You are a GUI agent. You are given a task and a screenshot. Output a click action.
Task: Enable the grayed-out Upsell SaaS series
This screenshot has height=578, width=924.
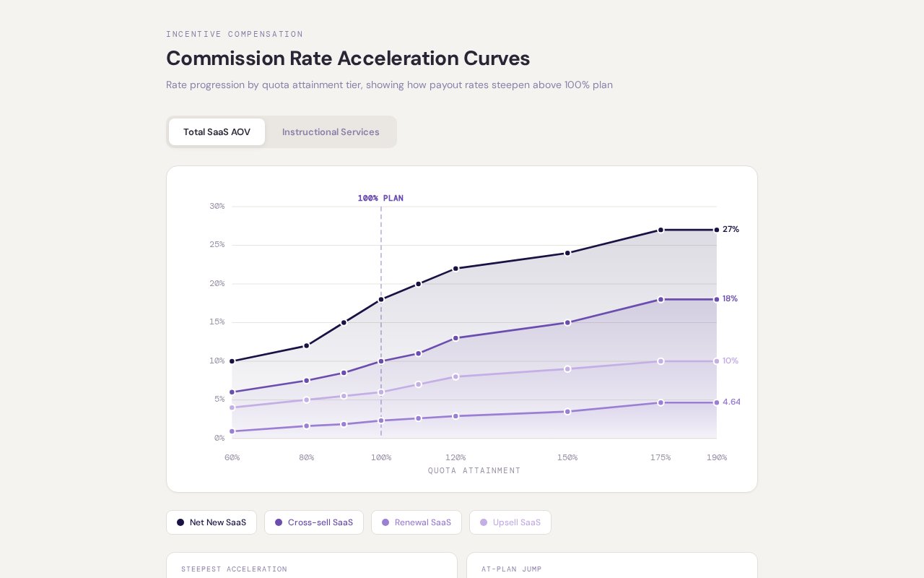click(510, 522)
